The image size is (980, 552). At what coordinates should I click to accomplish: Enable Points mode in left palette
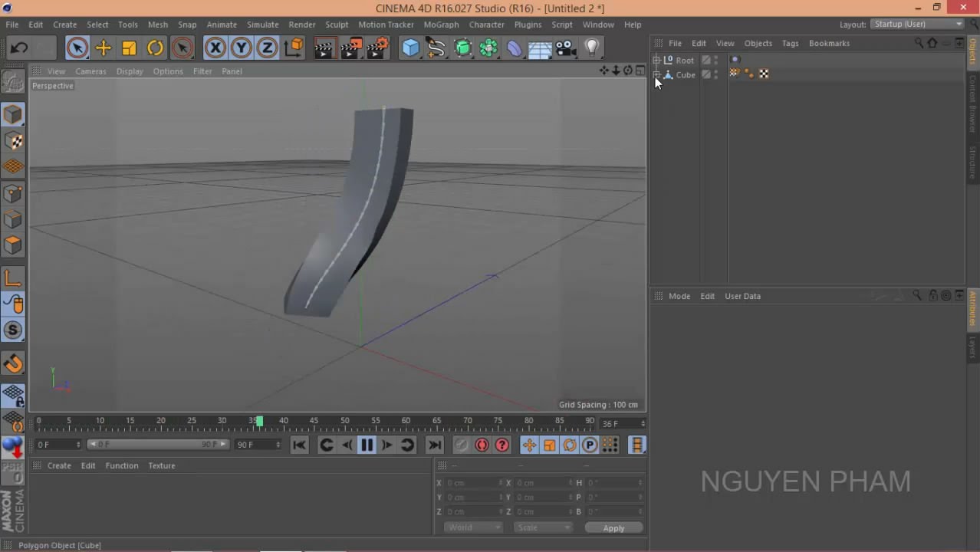click(13, 193)
